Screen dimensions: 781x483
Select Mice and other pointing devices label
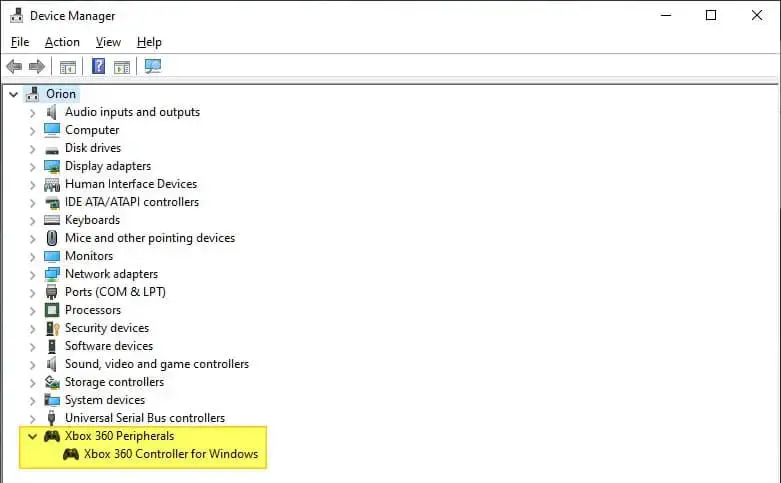coord(150,238)
